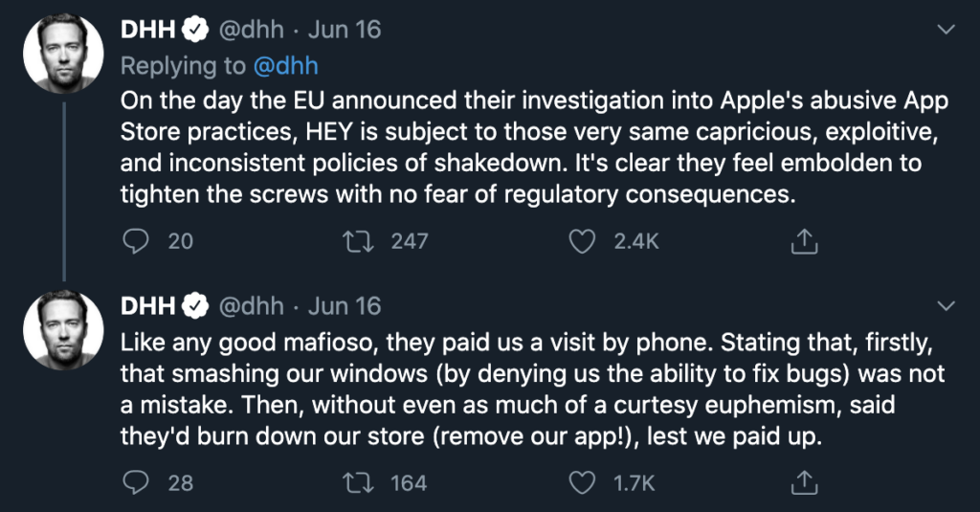Open DHH profile name on first tweet
This screenshot has width=980, height=512.
[x=148, y=30]
